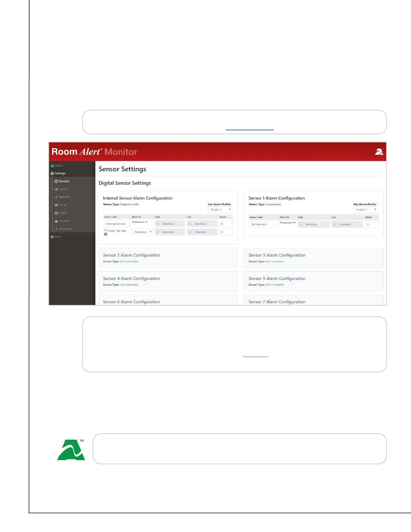Click the AVTECH logo in red header

coord(379,152)
